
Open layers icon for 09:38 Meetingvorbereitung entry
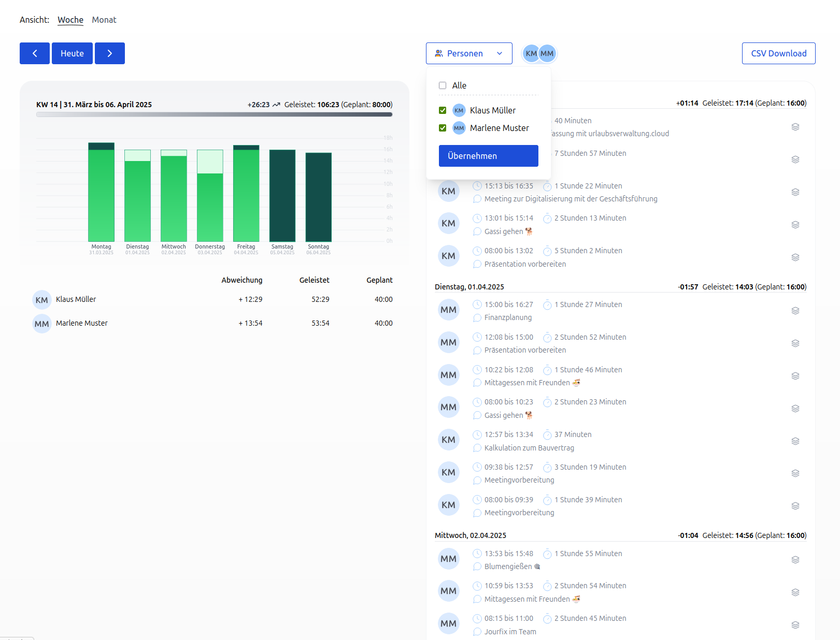click(795, 473)
